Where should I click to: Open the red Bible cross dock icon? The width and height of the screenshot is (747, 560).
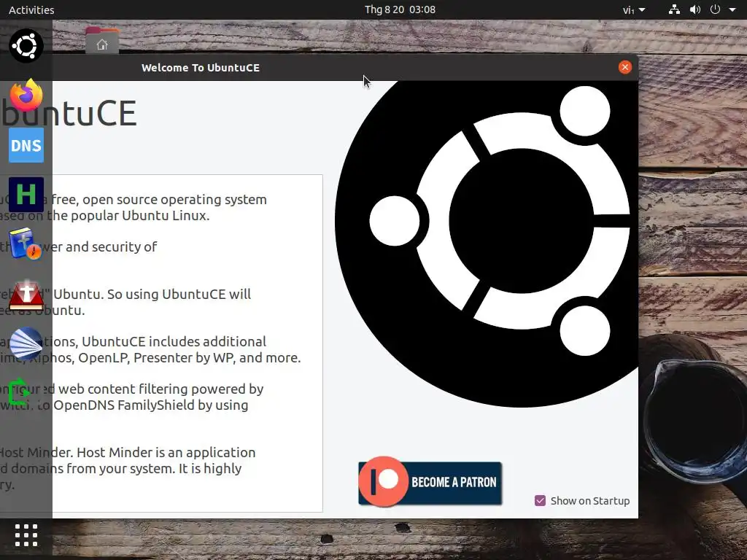[26, 295]
